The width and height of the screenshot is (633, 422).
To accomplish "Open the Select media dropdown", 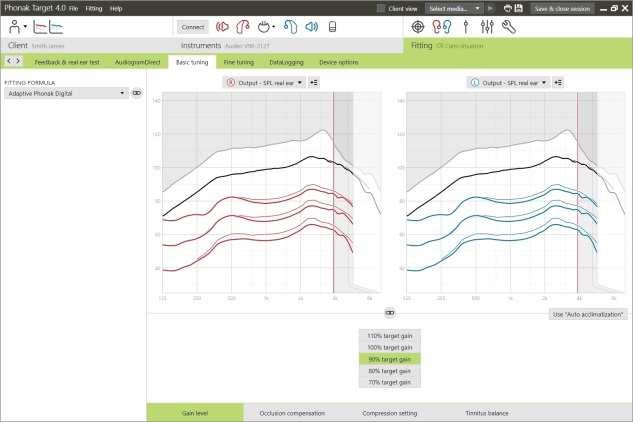I will [x=454, y=8].
